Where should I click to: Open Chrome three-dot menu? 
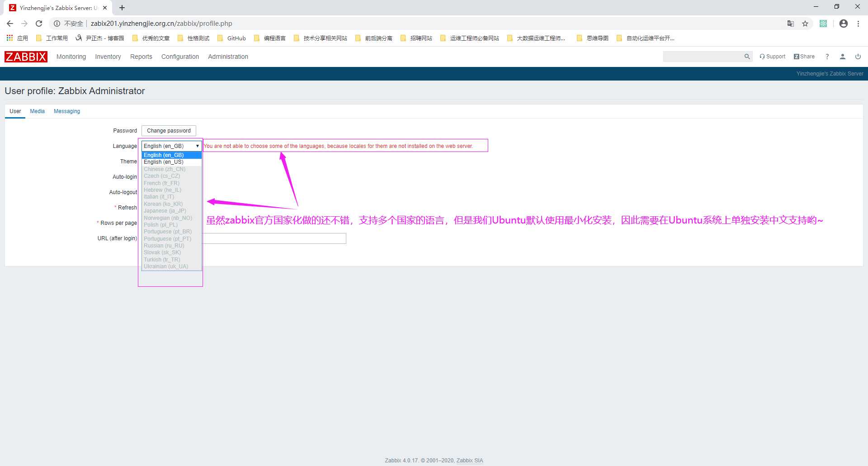click(858, 24)
